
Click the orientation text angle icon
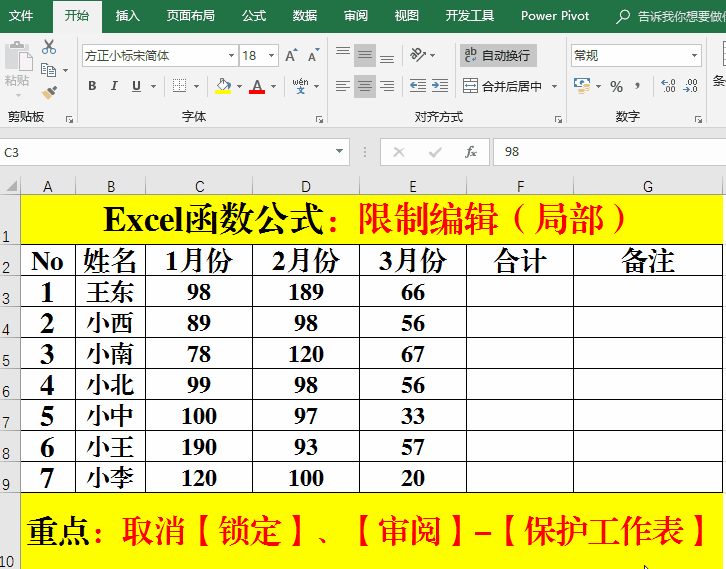[419, 55]
